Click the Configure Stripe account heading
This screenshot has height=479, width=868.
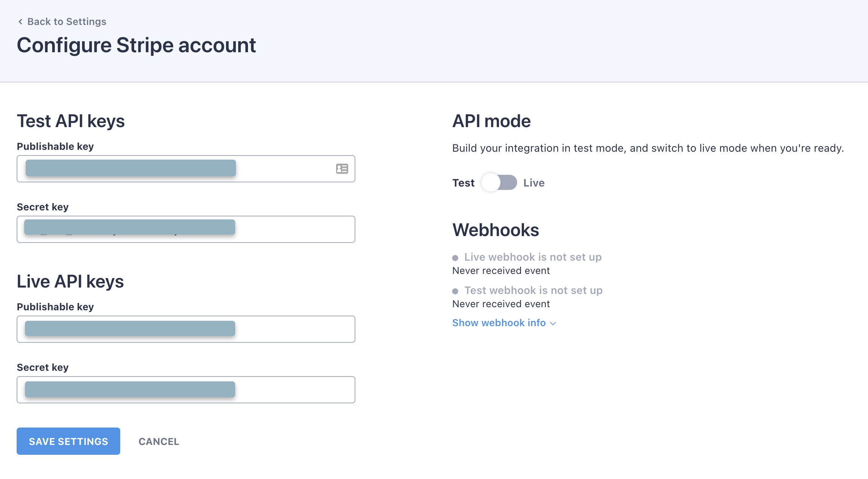click(x=136, y=45)
